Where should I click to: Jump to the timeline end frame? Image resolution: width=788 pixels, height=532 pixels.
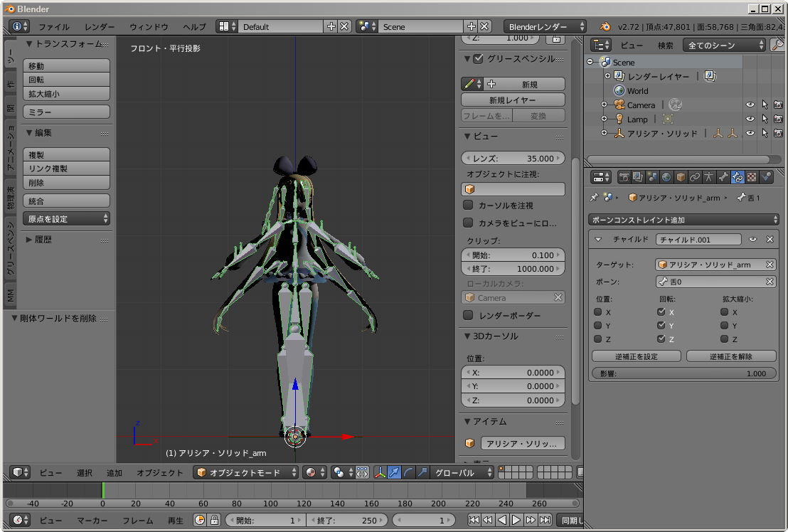coord(545,520)
